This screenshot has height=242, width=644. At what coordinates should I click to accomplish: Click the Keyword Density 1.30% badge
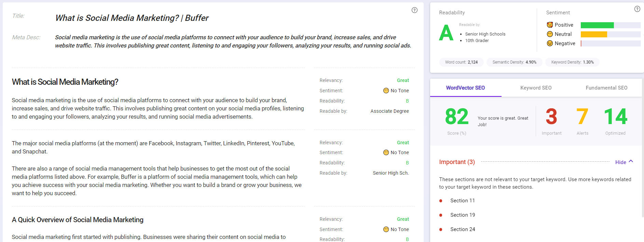[x=572, y=62]
